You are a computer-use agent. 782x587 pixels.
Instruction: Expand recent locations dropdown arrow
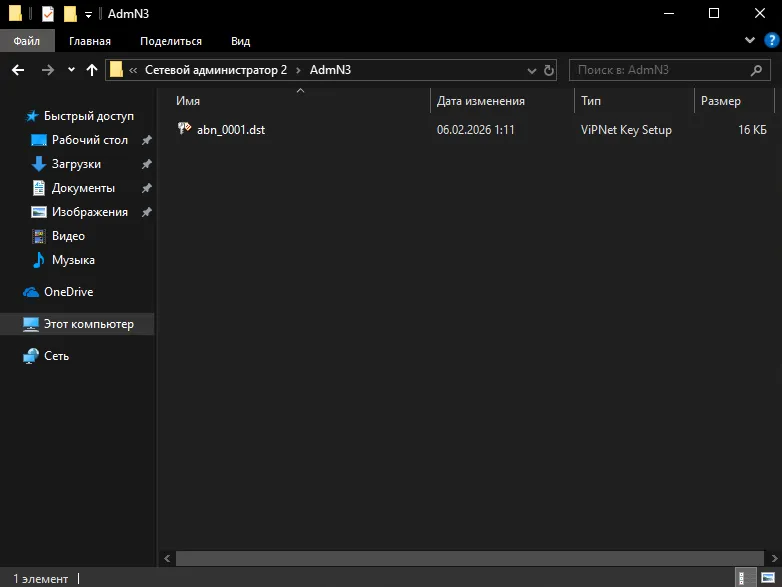pyautogui.click(x=71, y=70)
